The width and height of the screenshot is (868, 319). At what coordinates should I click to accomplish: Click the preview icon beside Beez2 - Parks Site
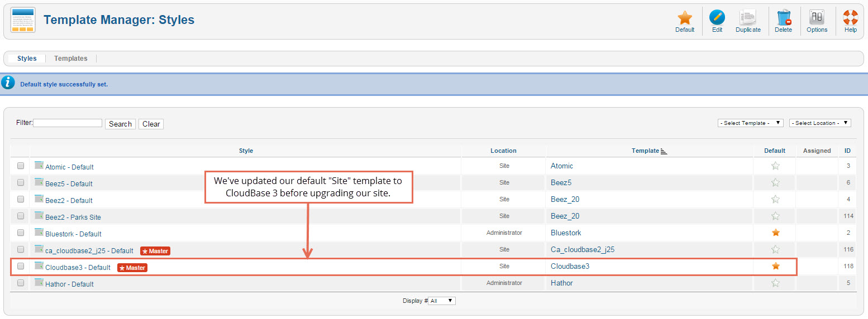pos(39,215)
